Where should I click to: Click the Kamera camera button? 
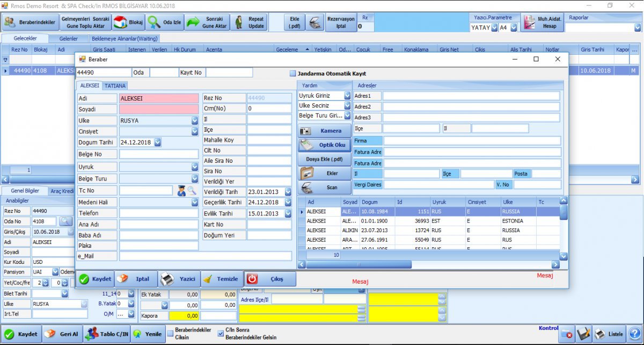tap(324, 131)
